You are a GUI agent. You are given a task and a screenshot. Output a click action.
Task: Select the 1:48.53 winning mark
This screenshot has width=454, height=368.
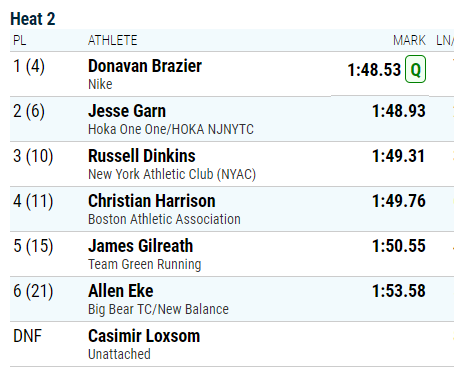[374, 70]
